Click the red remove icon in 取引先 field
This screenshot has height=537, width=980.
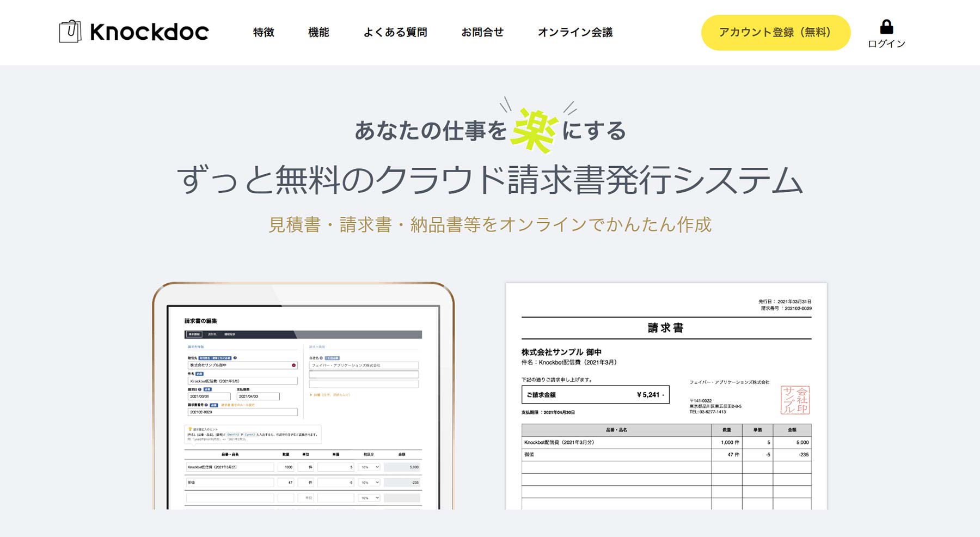[293, 365]
